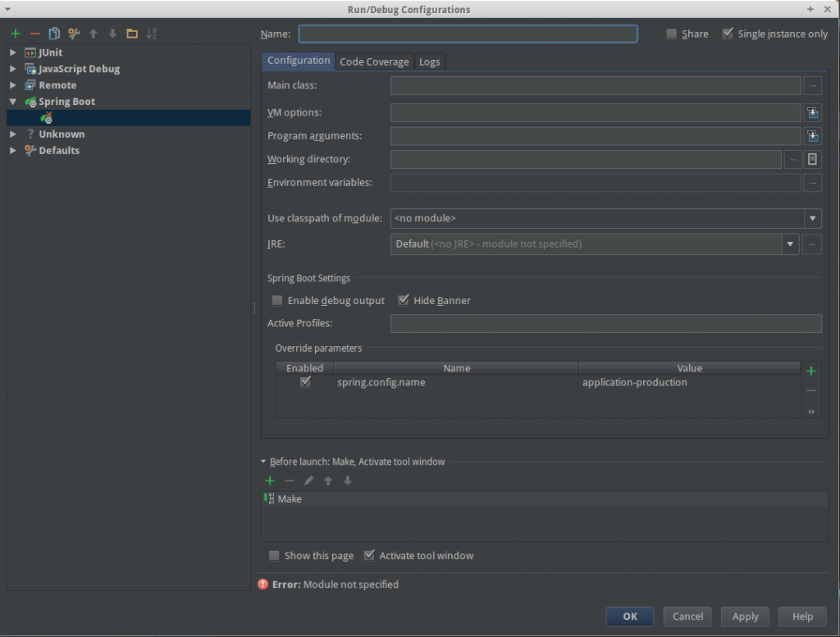
Task: Focus the Main class field
Action: tap(596, 85)
